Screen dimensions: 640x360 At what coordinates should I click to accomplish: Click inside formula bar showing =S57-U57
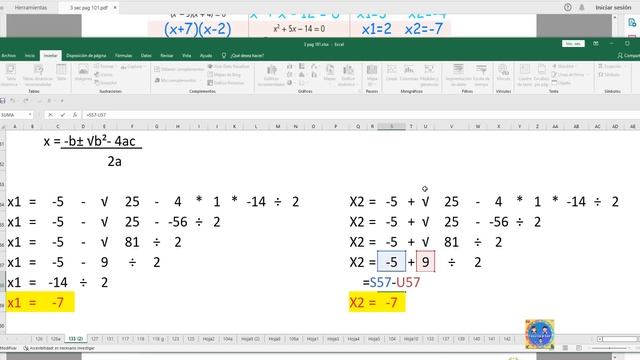click(x=361, y=115)
